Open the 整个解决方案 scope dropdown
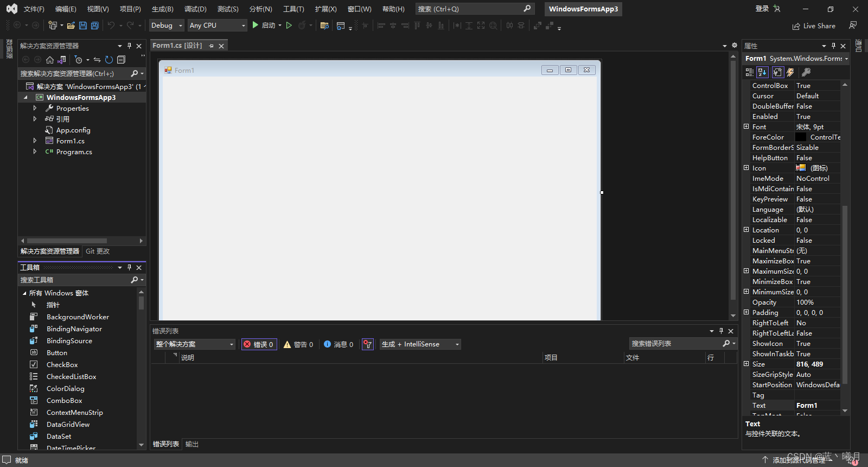The height and width of the screenshot is (467, 868). coord(195,344)
